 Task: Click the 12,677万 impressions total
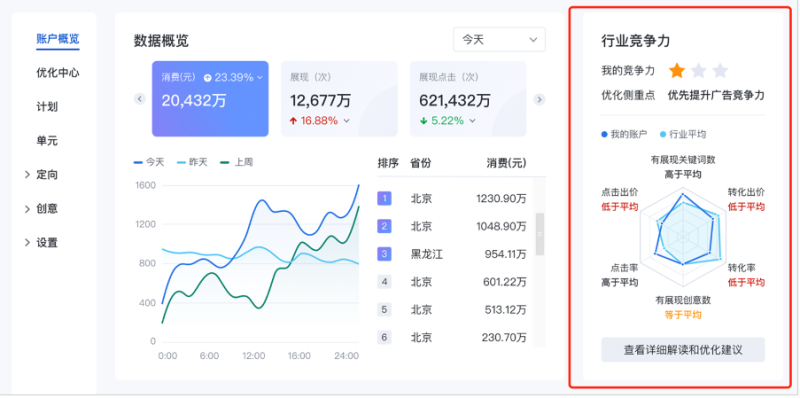pos(320,101)
